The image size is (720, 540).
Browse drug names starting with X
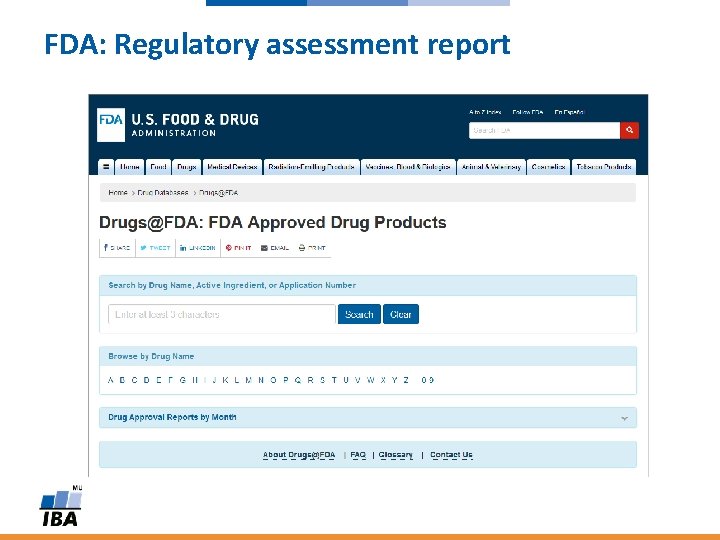(x=383, y=380)
